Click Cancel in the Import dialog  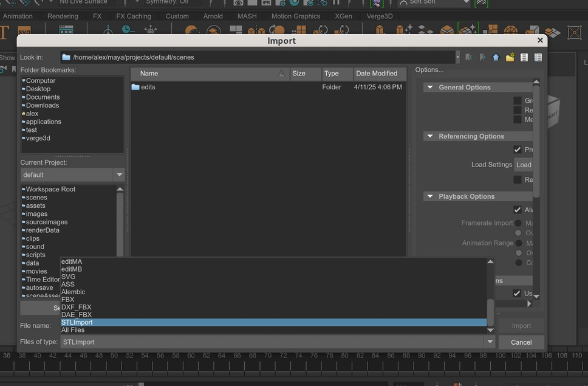pos(521,342)
